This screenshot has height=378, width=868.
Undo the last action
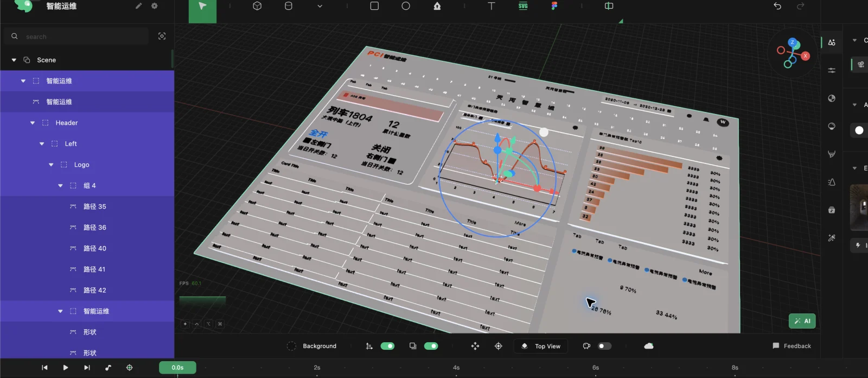click(x=777, y=6)
